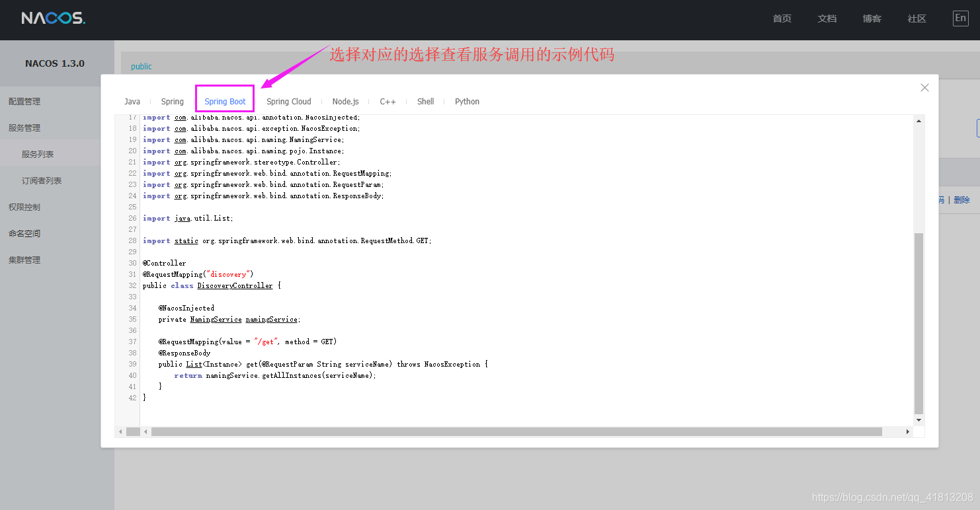Click the "/get" string in code

pyautogui.click(x=267, y=342)
